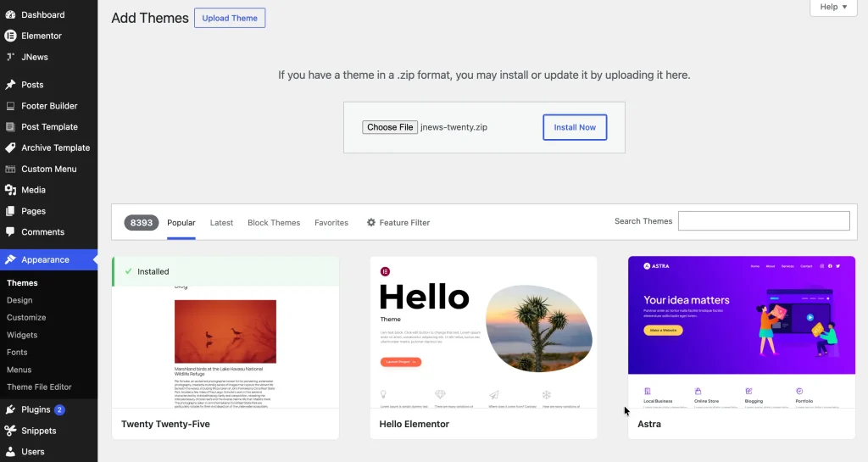The width and height of the screenshot is (868, 462).
Task: Click the Dashboard gauge icon
Action: coord(10,14)
